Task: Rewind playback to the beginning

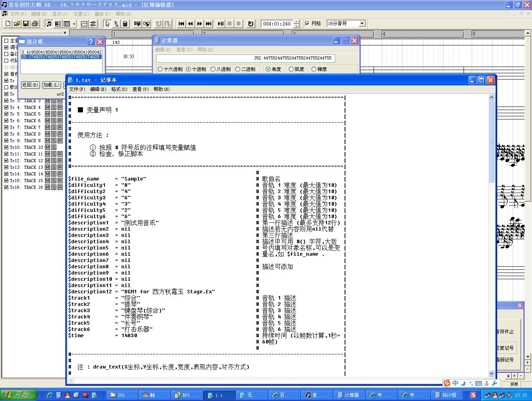Action: (181, 24)
